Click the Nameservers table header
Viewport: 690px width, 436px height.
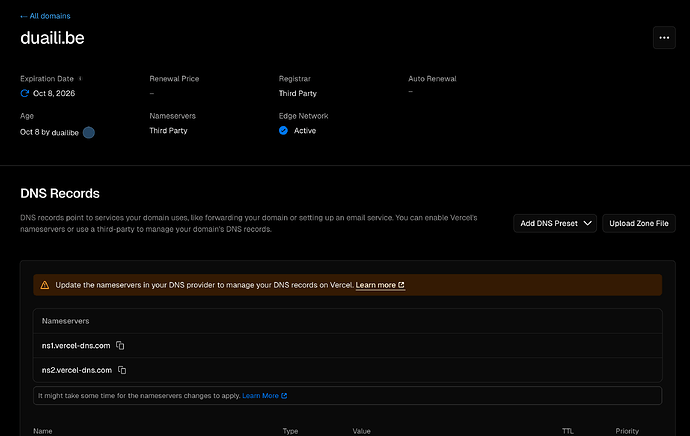coord(66,321)
